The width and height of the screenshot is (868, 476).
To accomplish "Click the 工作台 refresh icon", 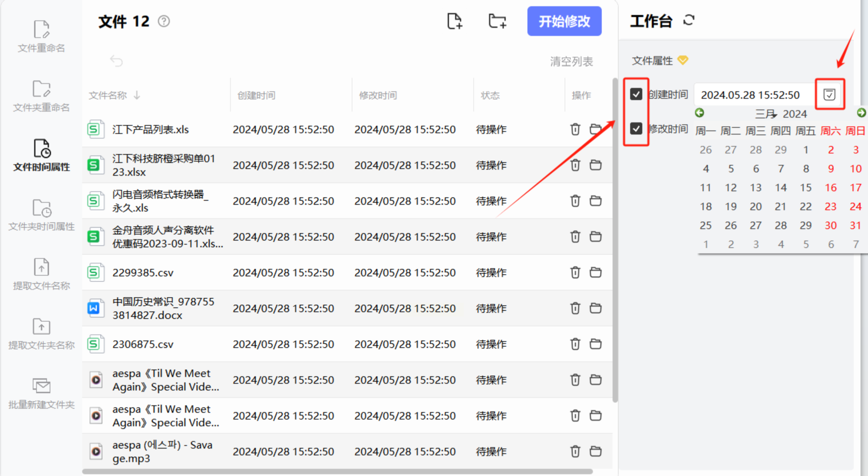I will tap(689, 20).
